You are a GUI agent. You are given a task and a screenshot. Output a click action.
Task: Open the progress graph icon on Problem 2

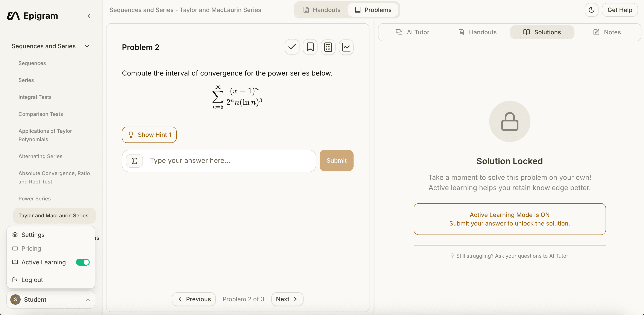(x=346, y=47)
